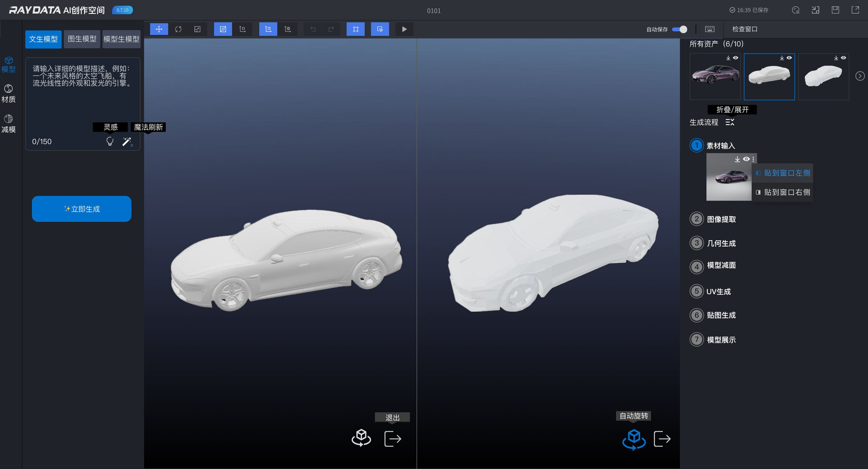Click the 立即生成 button
The image size is (868, 469).
click(82, 209)
